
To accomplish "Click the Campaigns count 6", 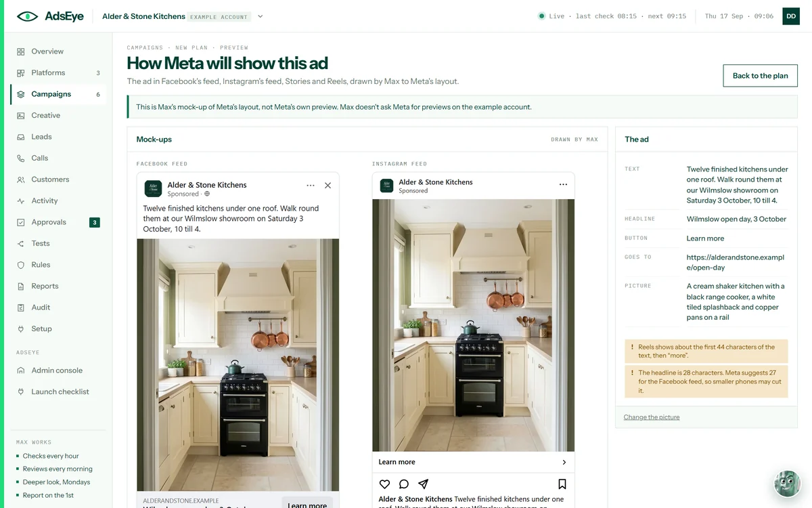I will [x=98, y=94].
